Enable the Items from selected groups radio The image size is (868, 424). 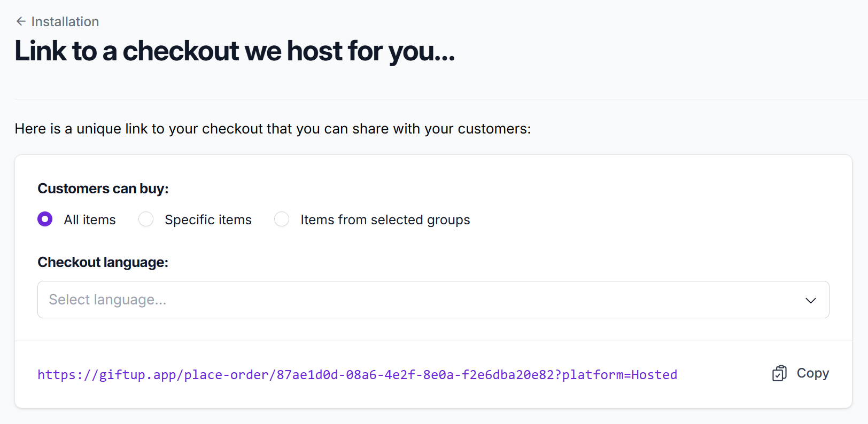pyautogui.click(x=282, y=219)
